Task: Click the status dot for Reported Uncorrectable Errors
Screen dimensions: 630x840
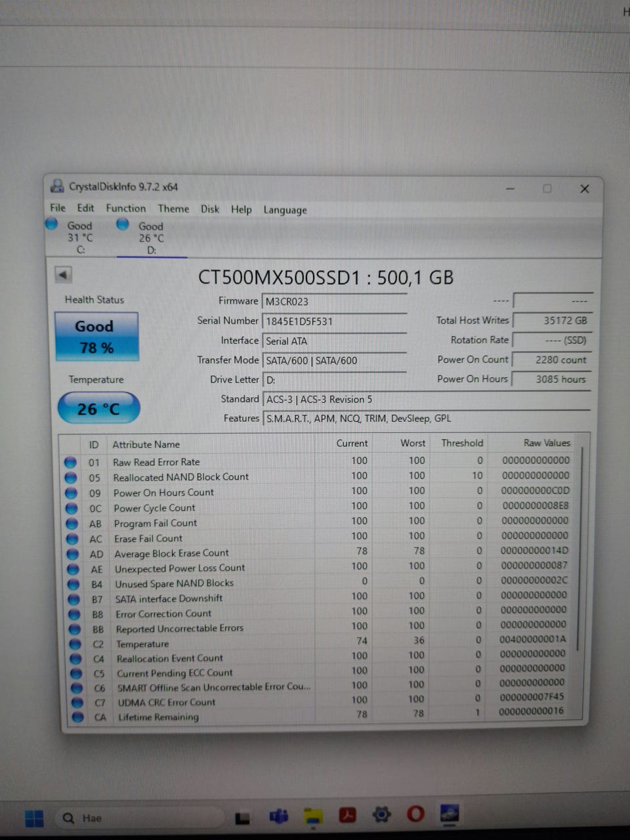Action: tap(75, 629)
